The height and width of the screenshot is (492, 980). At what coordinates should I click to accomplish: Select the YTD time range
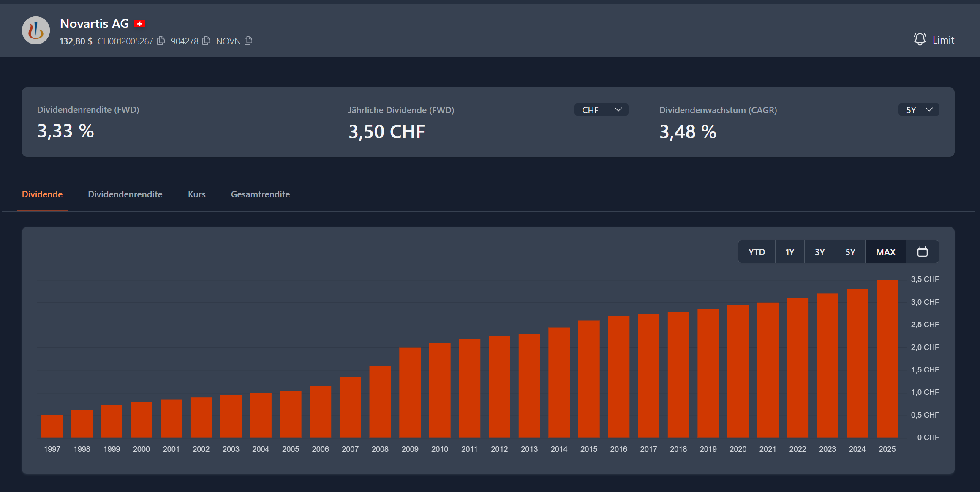(x=757, y=252)
